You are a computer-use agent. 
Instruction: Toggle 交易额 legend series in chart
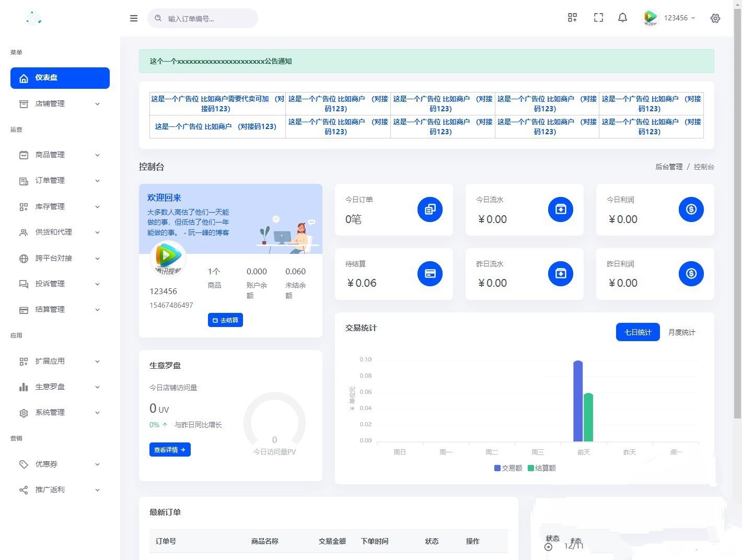[x=508, y=468]
